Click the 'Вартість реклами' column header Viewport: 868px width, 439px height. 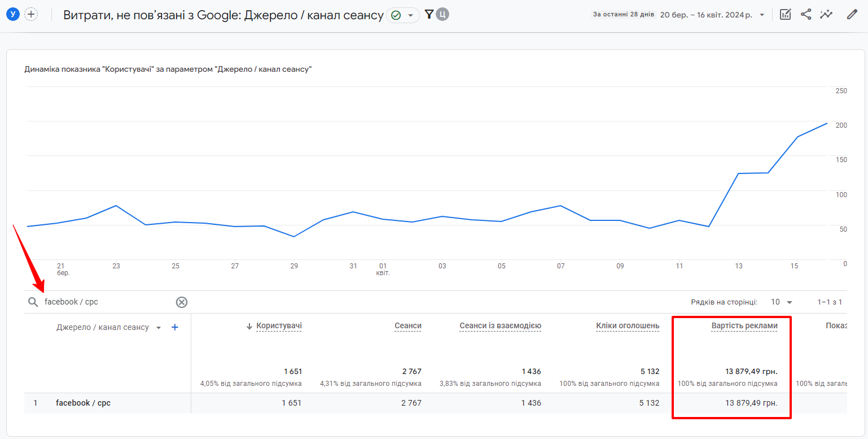pyautogui.click(x=744, y=326)
